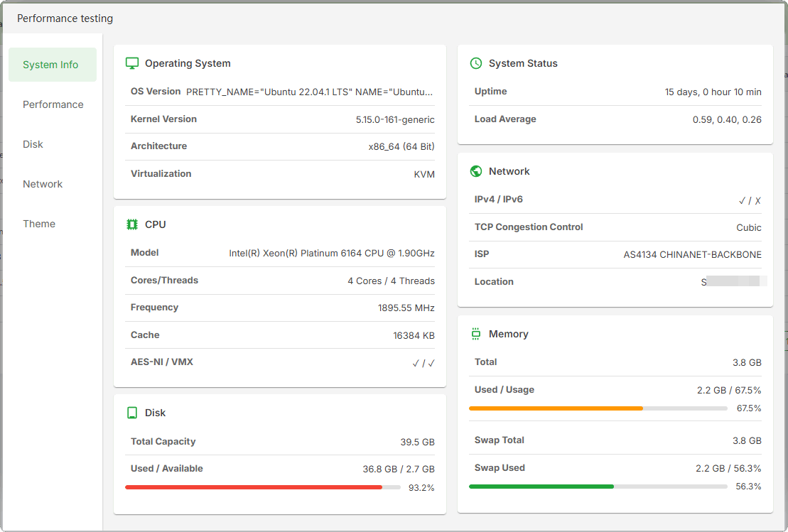Click the AES-NI / VMX checkmarks
788x532 pixels.
coord(423,363)
